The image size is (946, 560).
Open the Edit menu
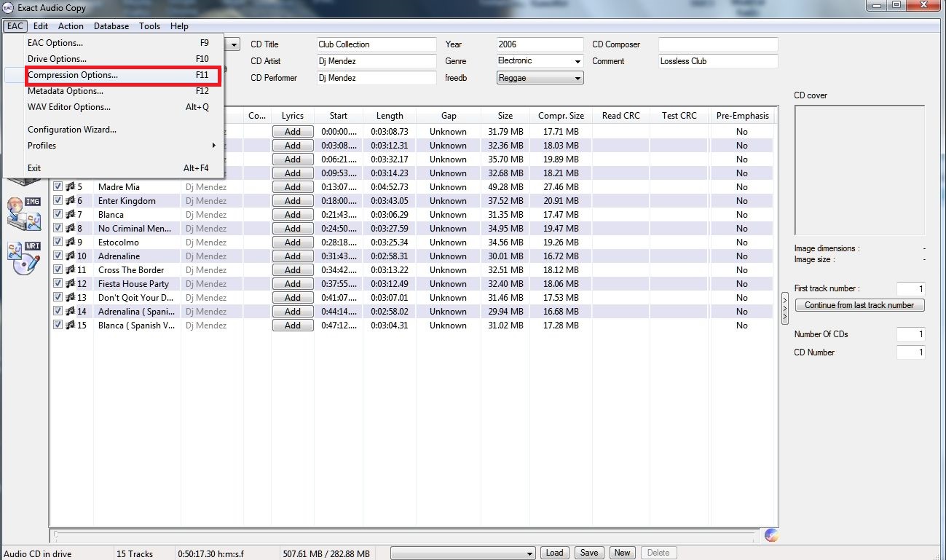pos(41,26)
